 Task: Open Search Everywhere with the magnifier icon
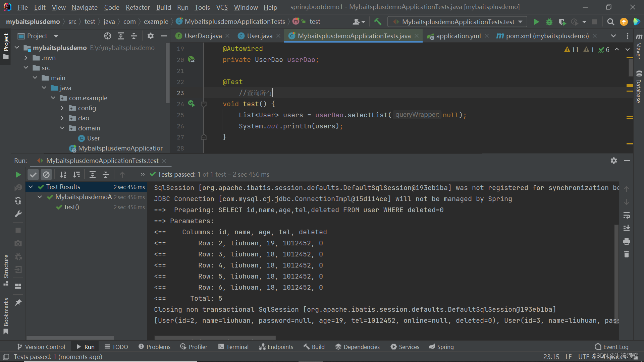tap(610, 22)
